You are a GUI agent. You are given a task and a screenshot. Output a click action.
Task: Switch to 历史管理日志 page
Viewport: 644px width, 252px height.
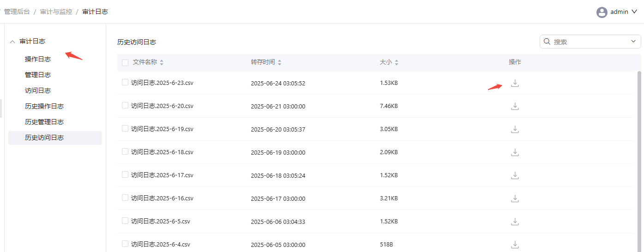[44, 122]
